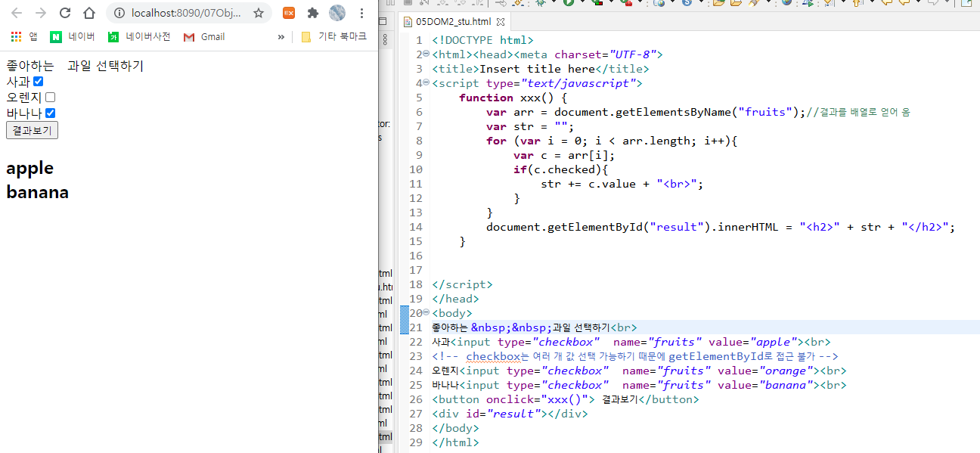Screen dimensions: 980x453
Task: Close the 05DOM2_stu.html tab
Action: pyautogui.click(x=501, y=22)
